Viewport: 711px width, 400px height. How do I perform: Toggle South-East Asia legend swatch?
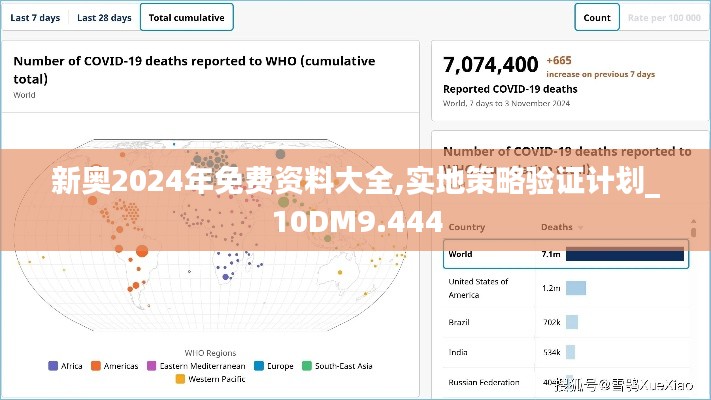(307, 366)
